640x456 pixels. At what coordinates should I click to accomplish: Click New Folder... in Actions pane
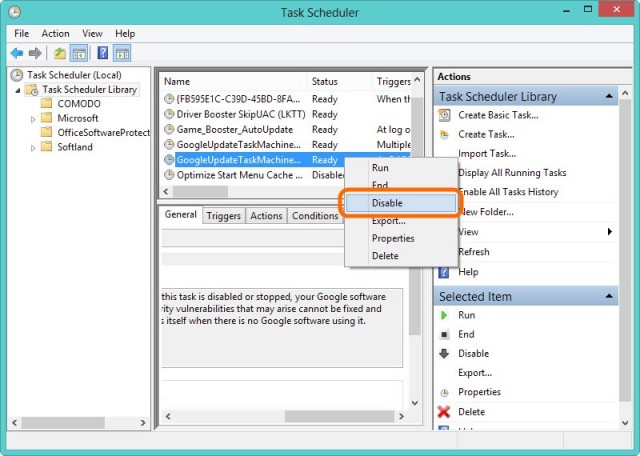486,212
